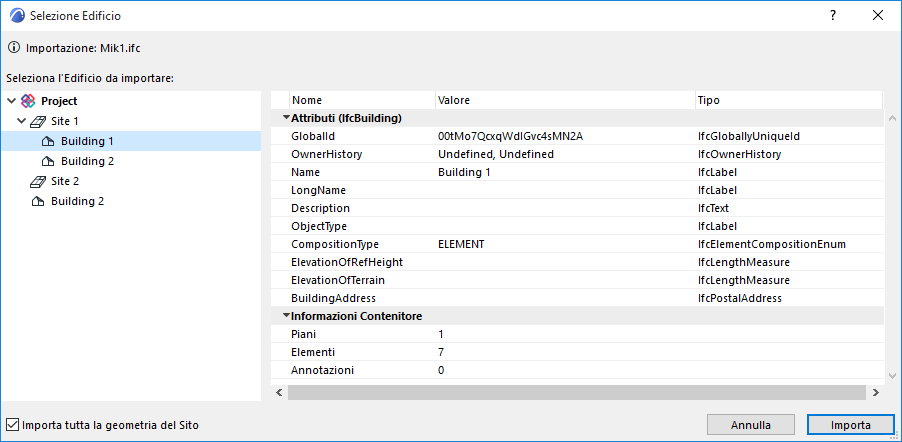
Task: Collapse the Site 1 tree node
Action: coord(21,121)
